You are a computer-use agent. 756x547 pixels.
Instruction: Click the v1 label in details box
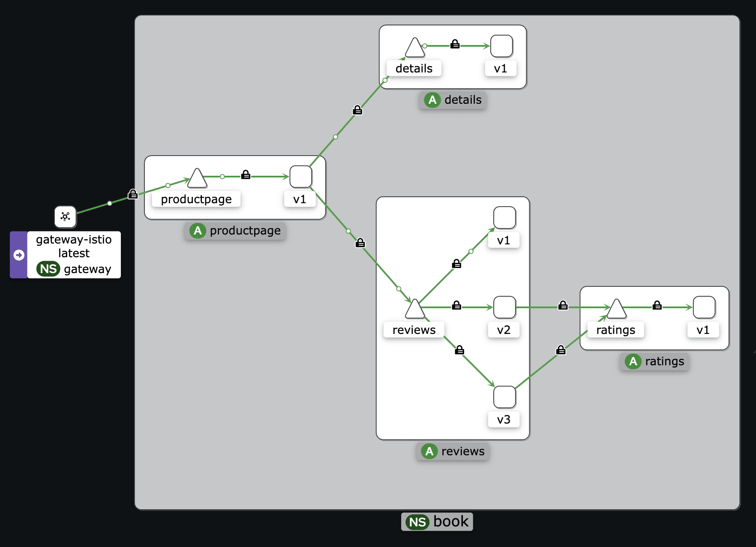tap(501, 69)
